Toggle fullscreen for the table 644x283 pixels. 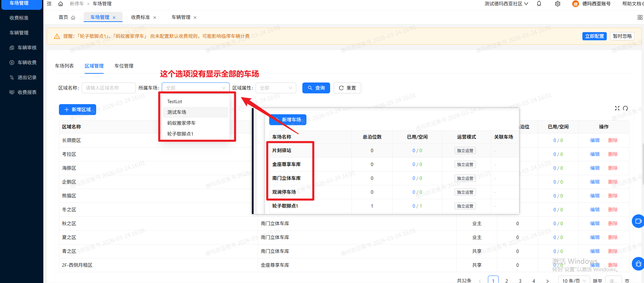617,108
